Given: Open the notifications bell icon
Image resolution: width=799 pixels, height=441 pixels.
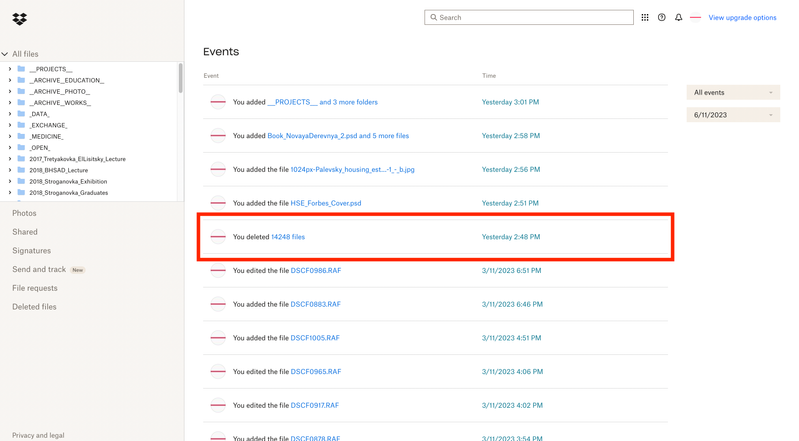Looking at the screenshot, I should pos(679,18).
